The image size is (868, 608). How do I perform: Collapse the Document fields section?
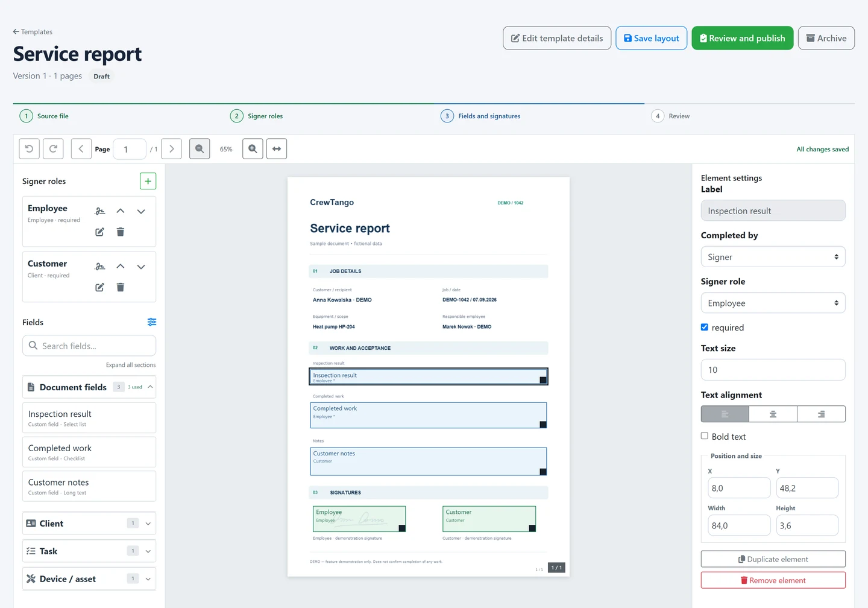point(89,387)
